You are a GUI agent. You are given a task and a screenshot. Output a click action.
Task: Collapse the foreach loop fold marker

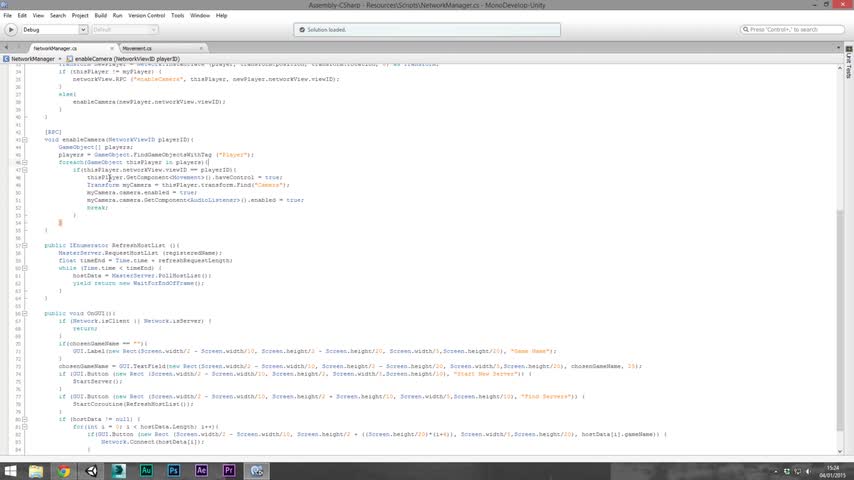tap(25, 162)
